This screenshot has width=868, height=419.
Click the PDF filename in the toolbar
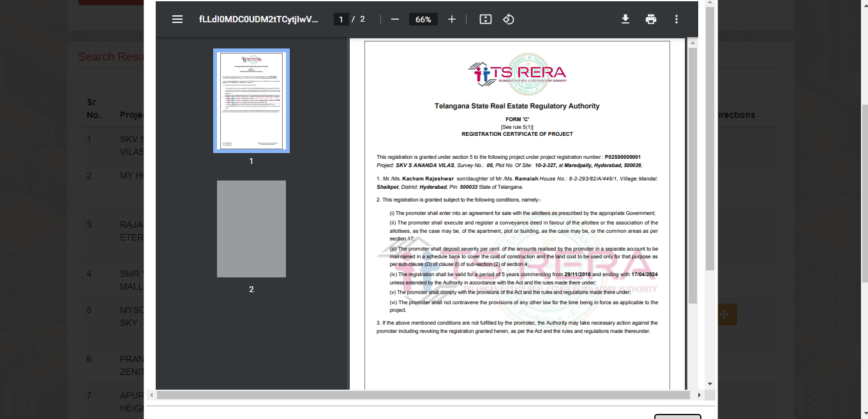coord(258,19)
